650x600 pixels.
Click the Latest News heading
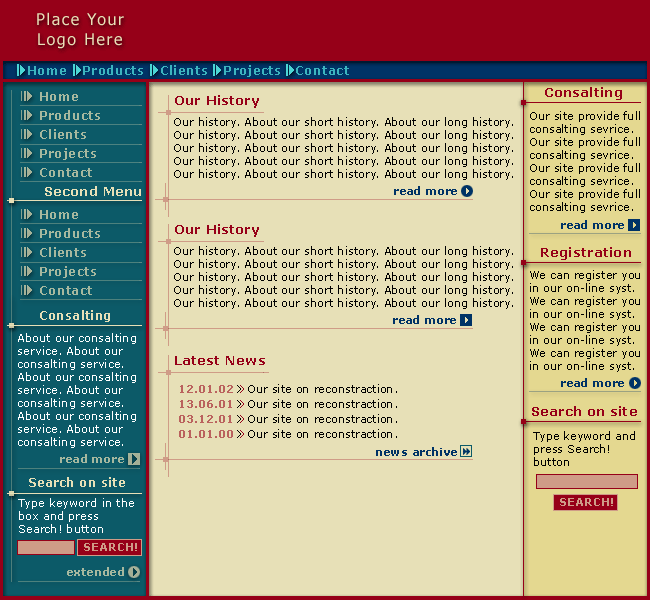click(220, 361)
